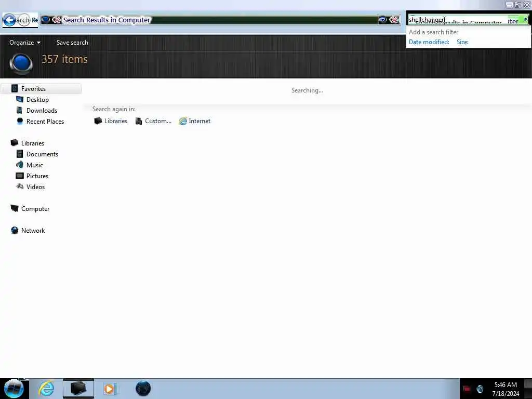532x399 pixels.
Task: Click the large blue orb search results icon
Action: tap(21, 63)
